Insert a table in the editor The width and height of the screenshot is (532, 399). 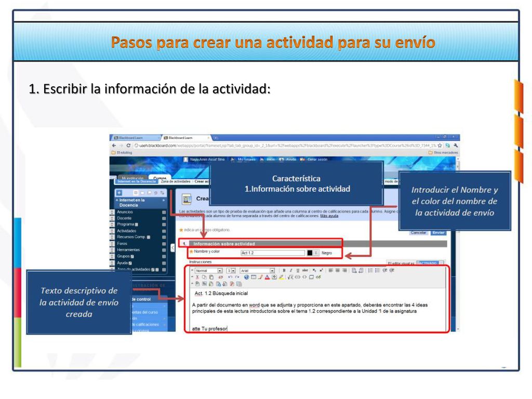coord(254,277)
